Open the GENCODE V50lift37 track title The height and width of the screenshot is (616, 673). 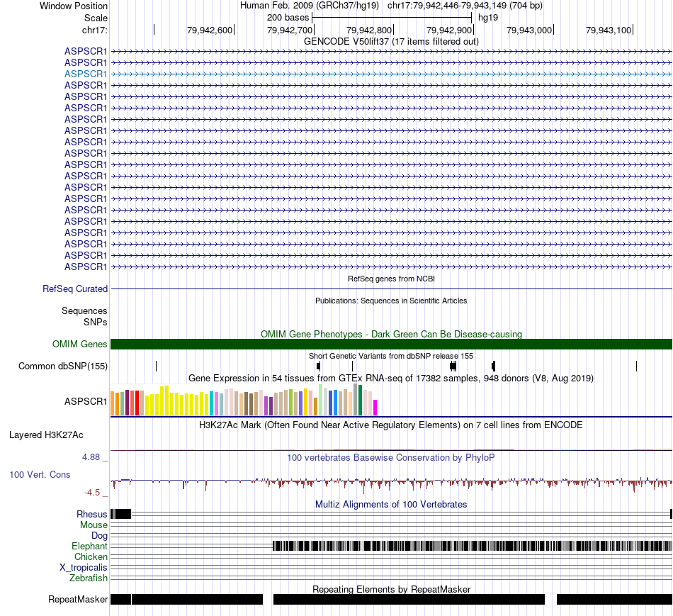(x=391, y=41)
